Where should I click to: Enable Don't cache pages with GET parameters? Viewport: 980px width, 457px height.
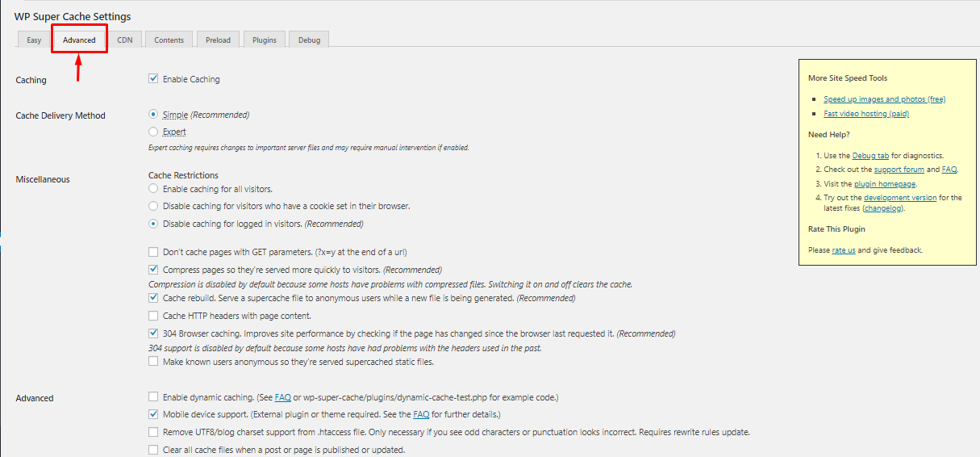(153, 252)
